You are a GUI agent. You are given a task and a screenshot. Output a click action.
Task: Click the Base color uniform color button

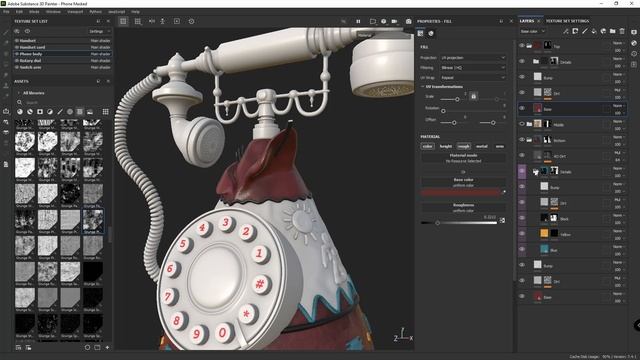463,182
